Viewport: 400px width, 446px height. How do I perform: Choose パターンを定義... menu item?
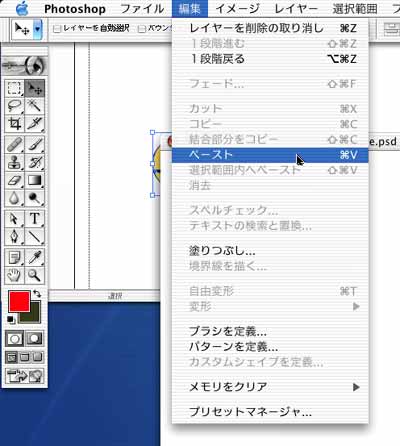pyautogui.click(x=270, y=347)
